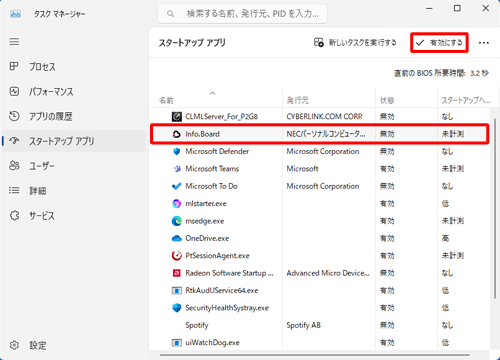
Task: Go to the ユーザー page
Action: [x=73, y=166]
